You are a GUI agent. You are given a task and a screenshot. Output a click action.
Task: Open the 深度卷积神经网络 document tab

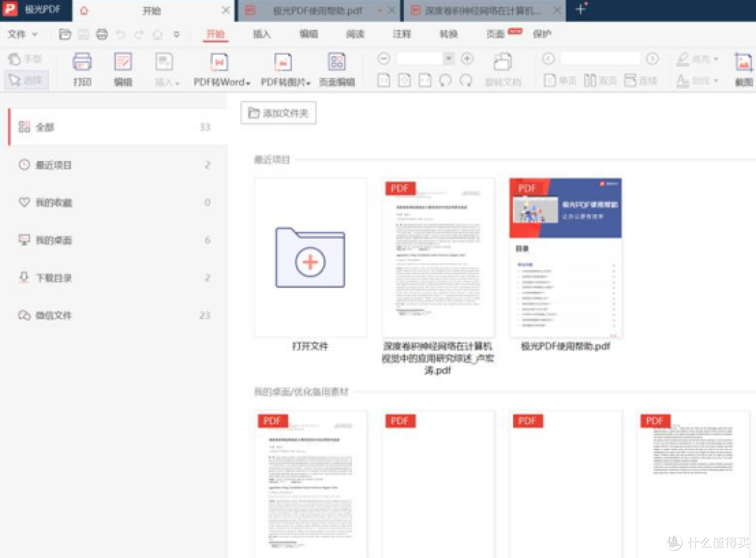(482, 11)
